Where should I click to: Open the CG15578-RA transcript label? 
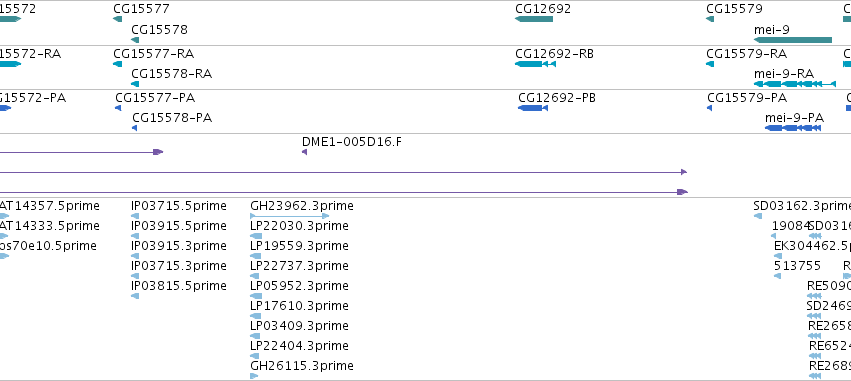tap(172, 73)
